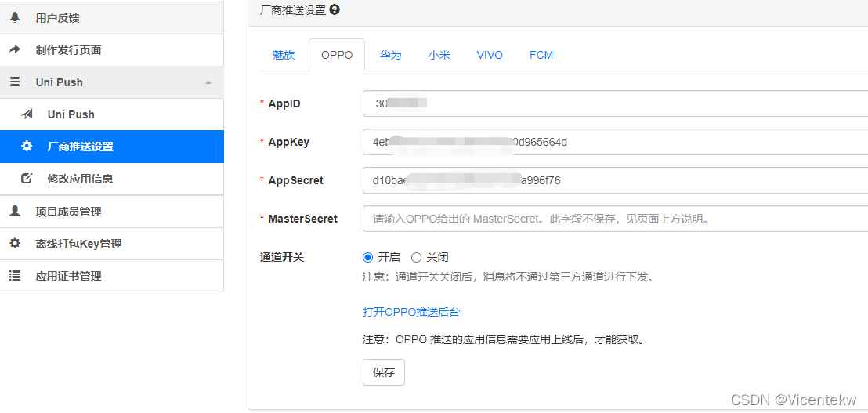
Task: Click the 保存 button
Action: [x=384, y=372]
